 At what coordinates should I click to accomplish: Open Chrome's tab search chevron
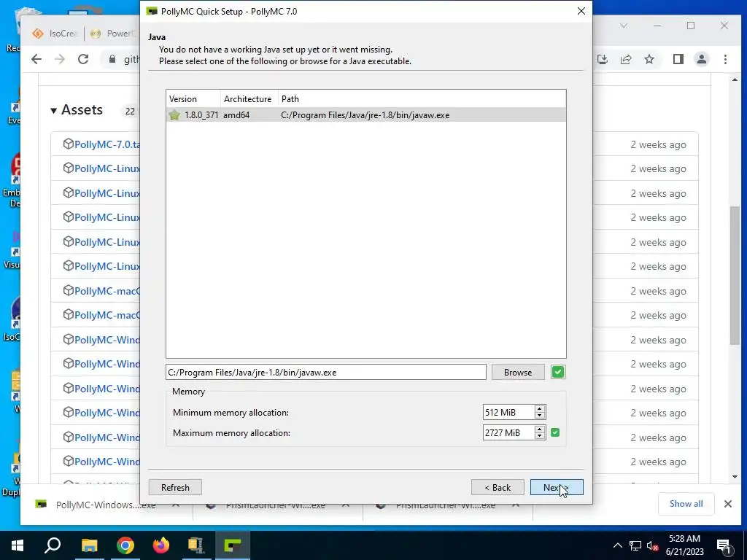(624, 26)
